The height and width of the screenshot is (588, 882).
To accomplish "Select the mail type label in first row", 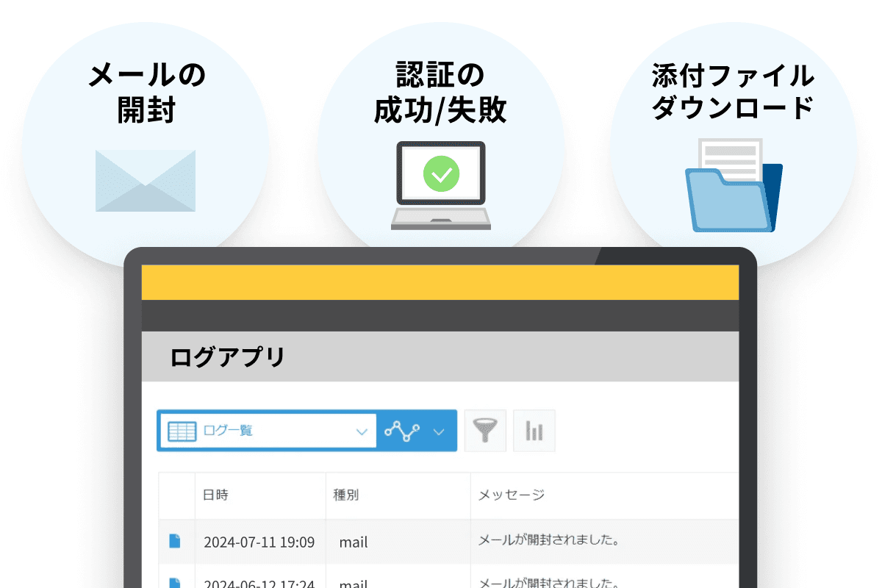I will (353, 542).
